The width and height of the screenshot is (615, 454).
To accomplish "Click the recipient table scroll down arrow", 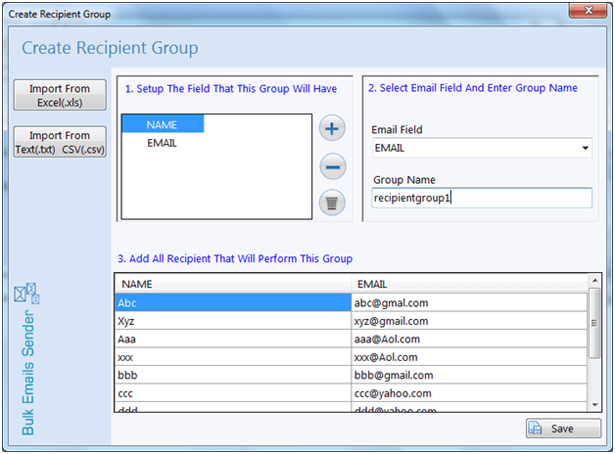I will [595, 405].
